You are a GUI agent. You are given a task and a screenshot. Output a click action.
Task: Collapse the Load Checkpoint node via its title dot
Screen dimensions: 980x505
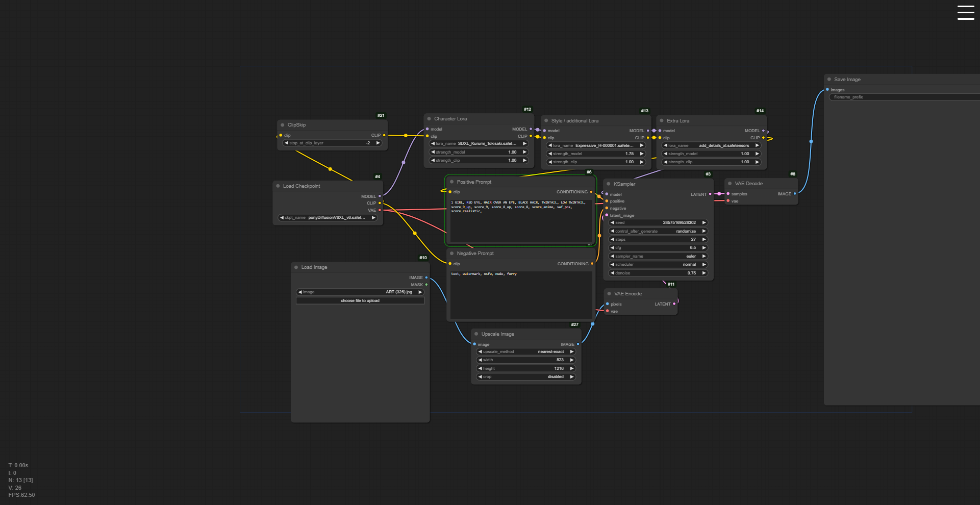pos(278,186)
